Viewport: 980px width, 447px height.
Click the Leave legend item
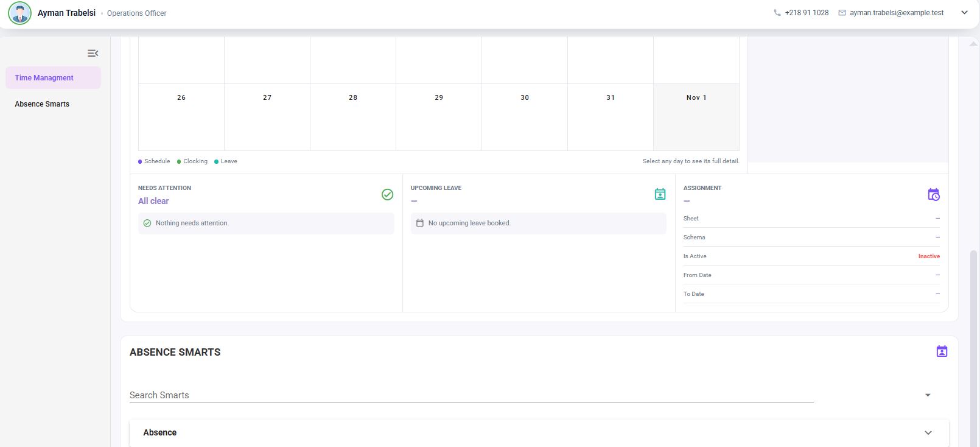click(226, 161)
